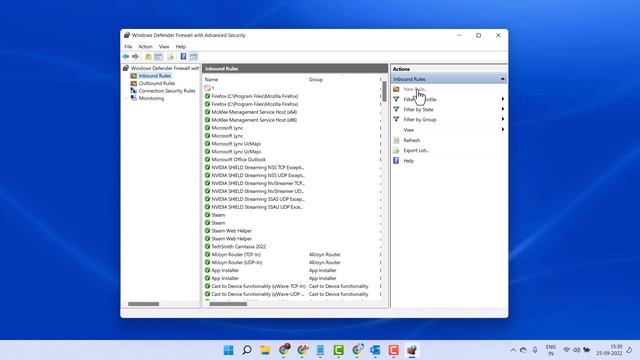Expand Filter by State submenu arrow
This screenshot has height=360, width=640.
(x=502, y=109)
